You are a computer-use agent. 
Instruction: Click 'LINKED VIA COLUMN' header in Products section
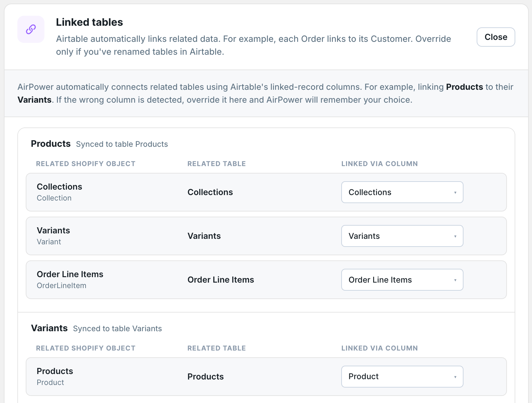click(x=380, y=164)
